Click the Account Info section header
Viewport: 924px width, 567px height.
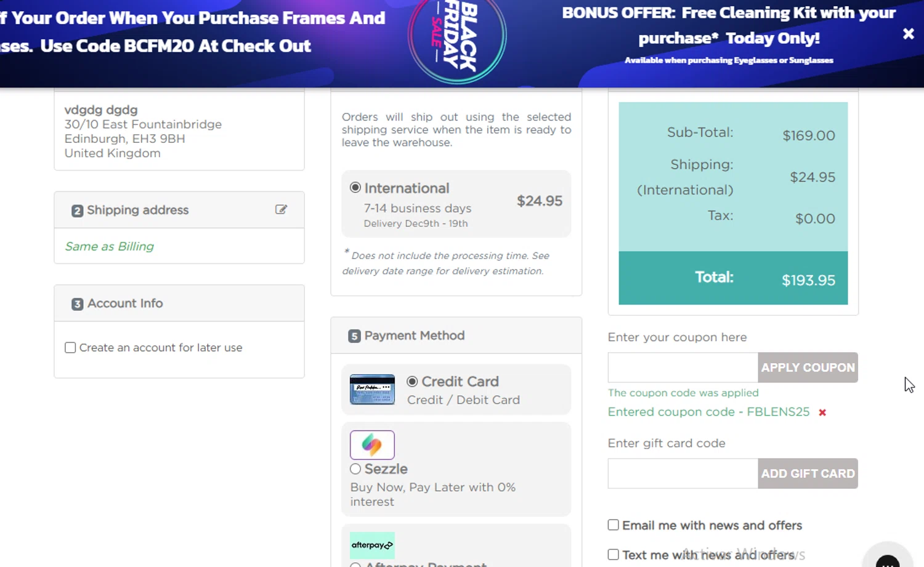[x=125, y=304]
